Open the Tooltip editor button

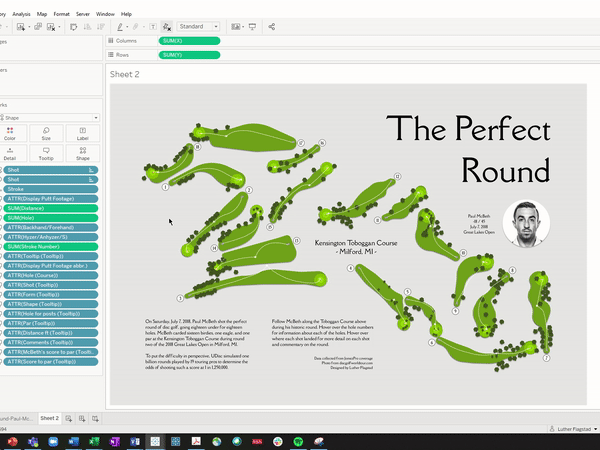click(46, 153)
